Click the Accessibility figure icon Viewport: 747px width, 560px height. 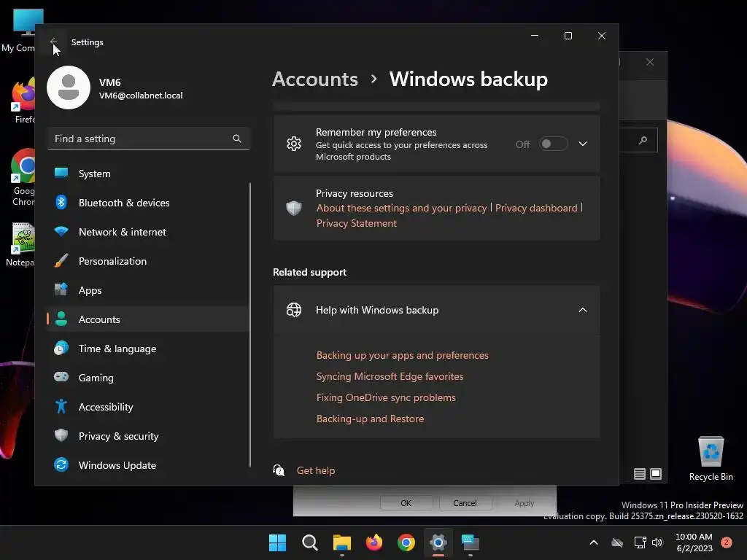click(x=61, y=406)
